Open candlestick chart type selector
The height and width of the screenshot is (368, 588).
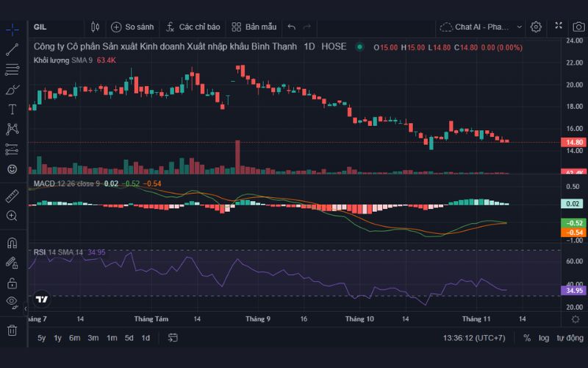click(x=95, y=27)
